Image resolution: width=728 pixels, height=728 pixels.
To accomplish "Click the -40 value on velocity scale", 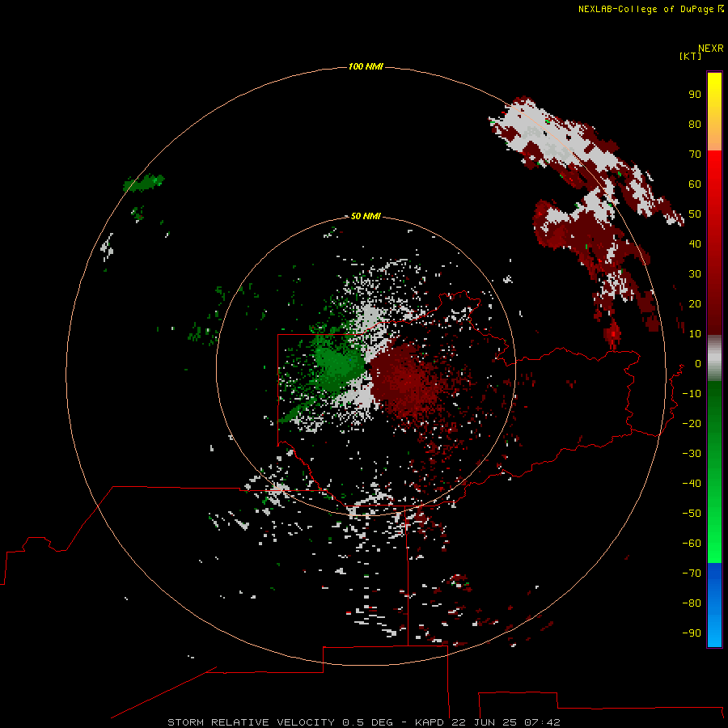I will tap(692, 484).
